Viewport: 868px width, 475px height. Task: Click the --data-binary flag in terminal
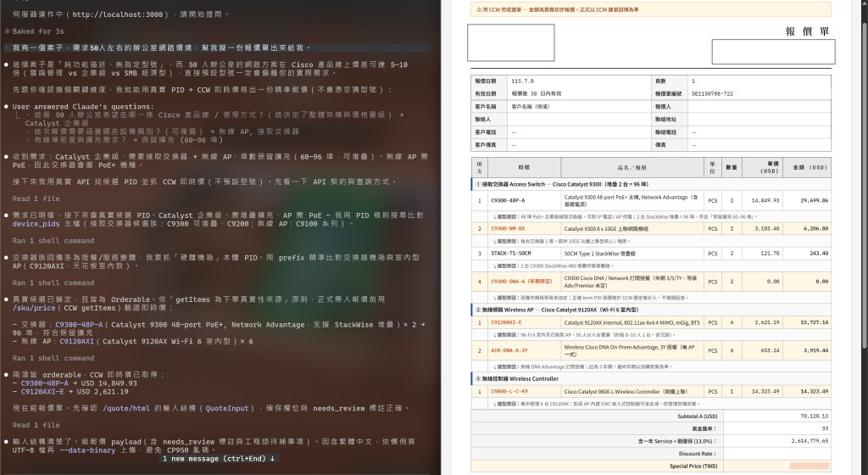coord(87,450)
